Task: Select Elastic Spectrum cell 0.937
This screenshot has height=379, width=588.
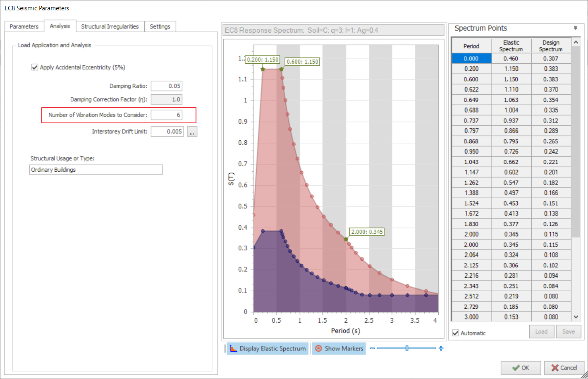Action: point(511,120)
